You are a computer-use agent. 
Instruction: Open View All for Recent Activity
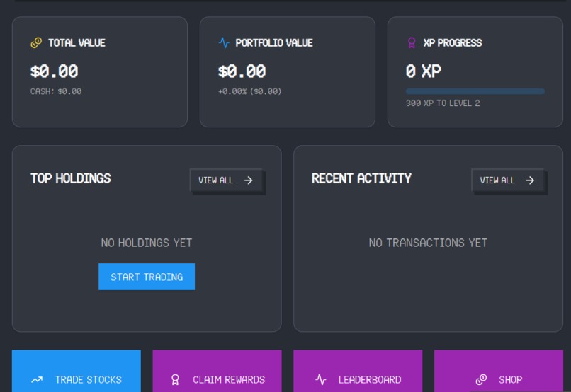pos(507,180)
